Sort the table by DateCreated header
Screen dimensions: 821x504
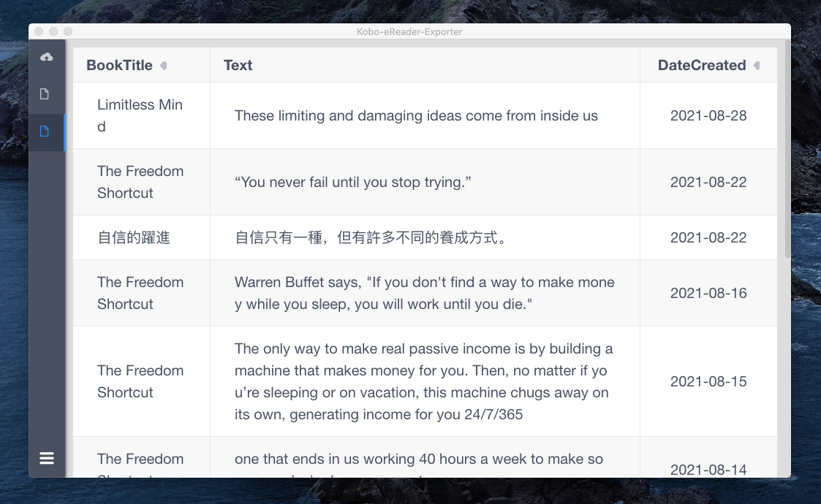coord(701,66)
